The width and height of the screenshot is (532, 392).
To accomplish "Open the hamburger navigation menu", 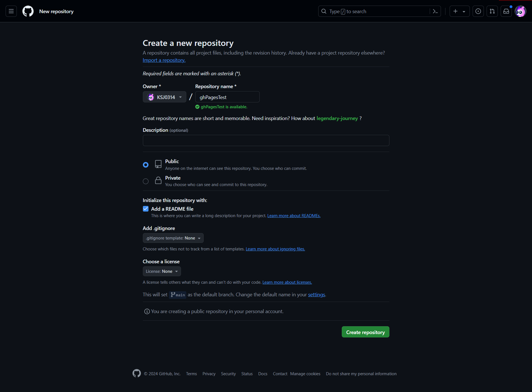I will coord(11,11).
